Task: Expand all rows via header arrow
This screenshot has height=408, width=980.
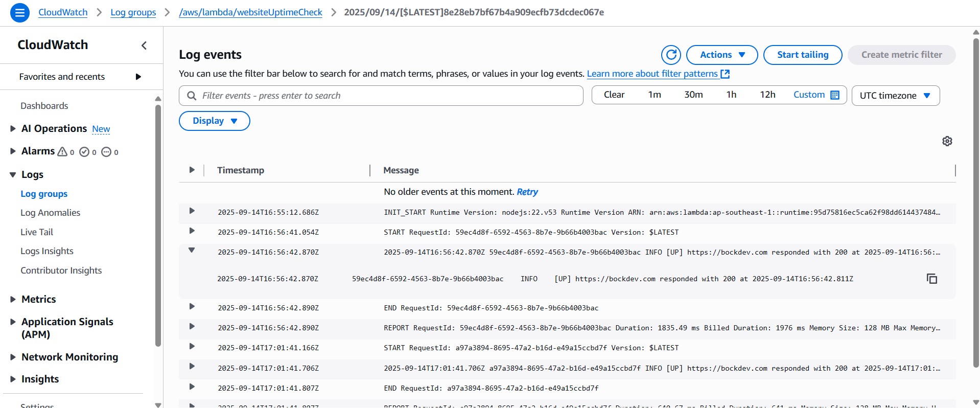Action: 192,170
